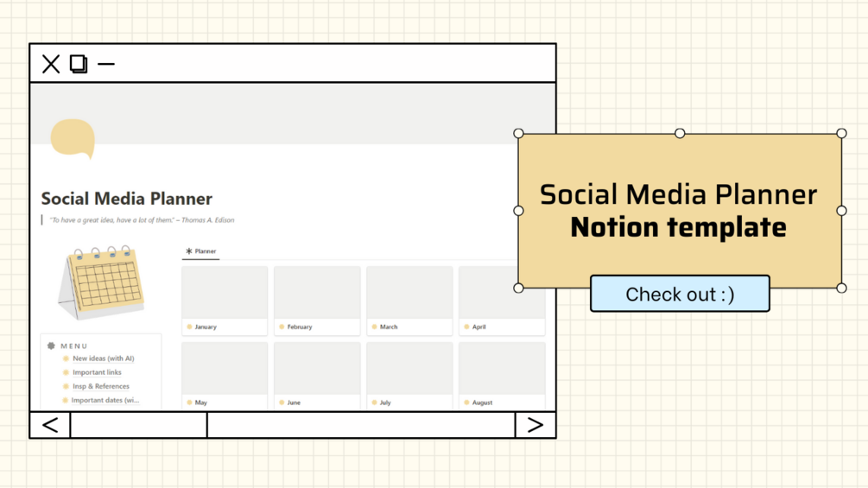Click the desk calendar illustration
Image resolution: width=868 pixels, height=488 pixels.
(101, 282)
